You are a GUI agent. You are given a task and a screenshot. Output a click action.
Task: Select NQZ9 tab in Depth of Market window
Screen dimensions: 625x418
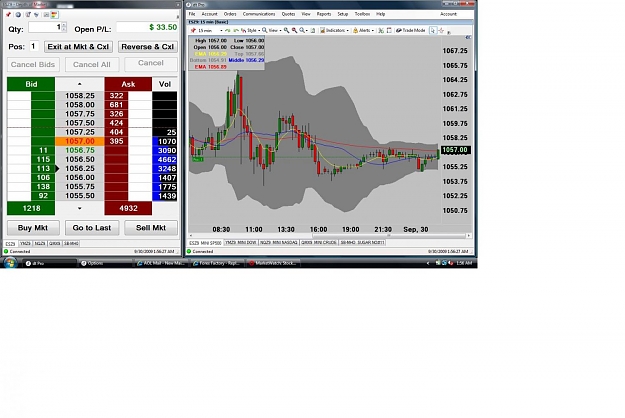[40, 243]
